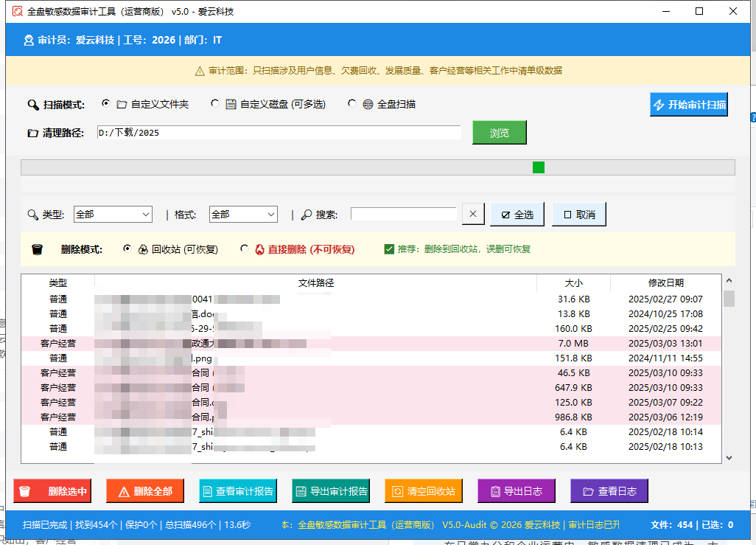The width and height of the screenshot is (756, 545).
Task: Open 查看审计报告 report viewer
Action: [x=238, y=491]
